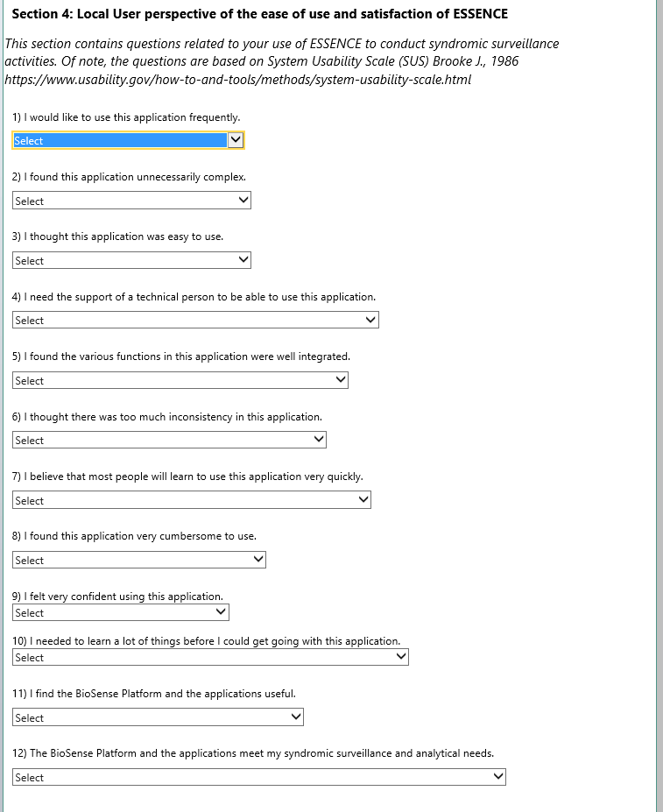Open dropdown for syndromic surveillance needs question
This screenshot has height=812, width=663.
[x=259, y=777]
